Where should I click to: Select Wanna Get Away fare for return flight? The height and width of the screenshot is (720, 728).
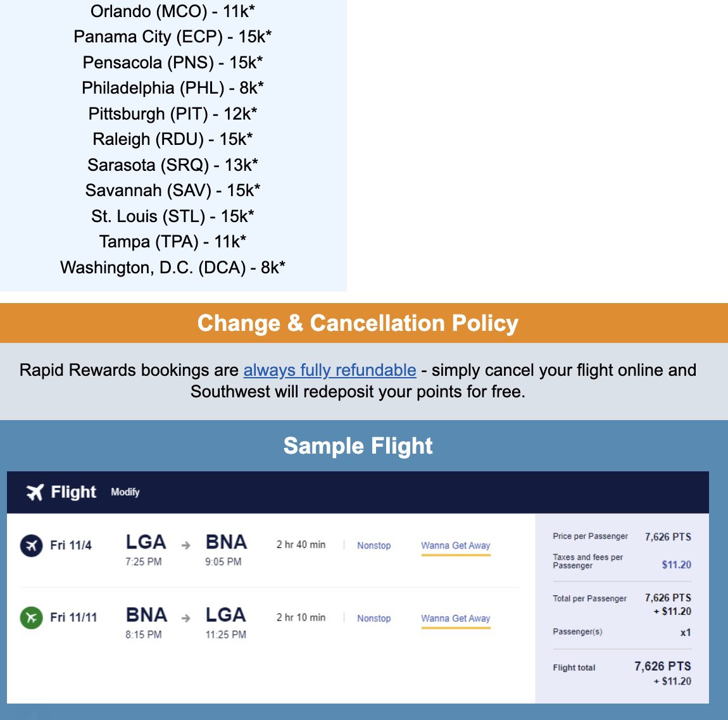pos(456,618)
